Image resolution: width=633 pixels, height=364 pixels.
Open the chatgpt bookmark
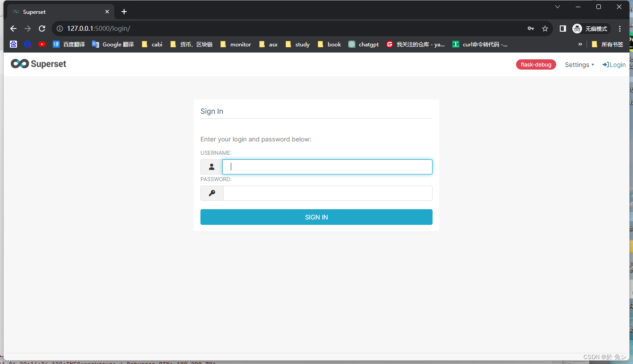[x=364, y=44]
